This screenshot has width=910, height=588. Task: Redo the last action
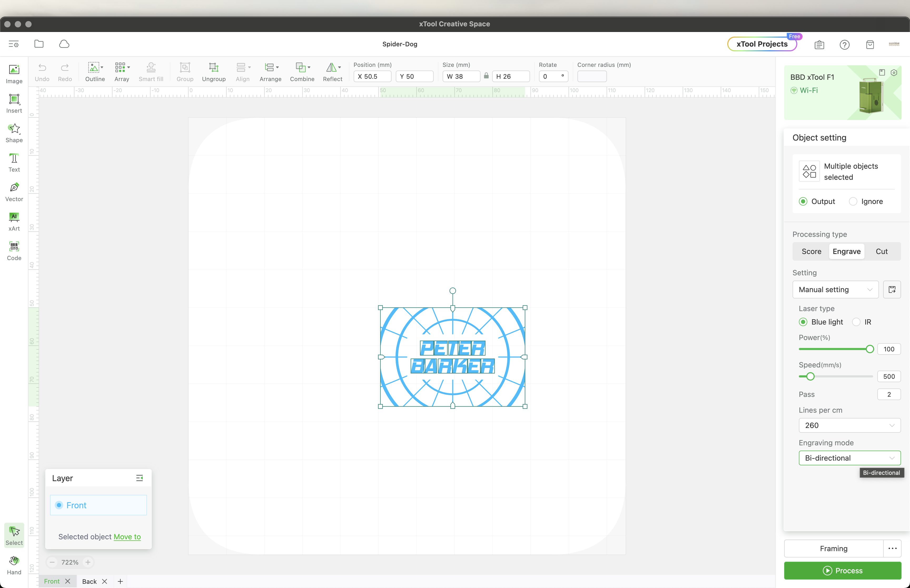[65, 72]
